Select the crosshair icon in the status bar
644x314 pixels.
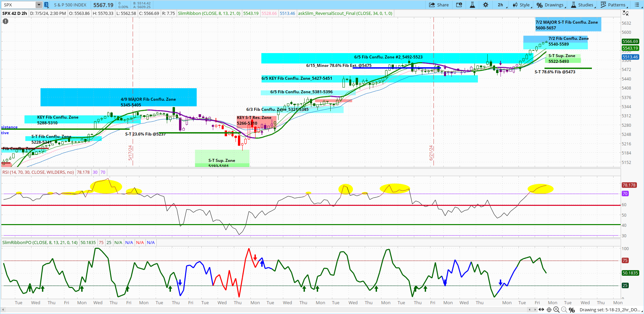click(549, 310)
